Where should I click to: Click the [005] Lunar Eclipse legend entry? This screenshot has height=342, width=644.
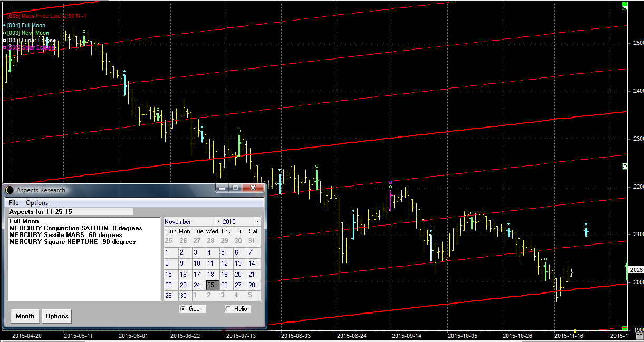click(x=32, y=40)
